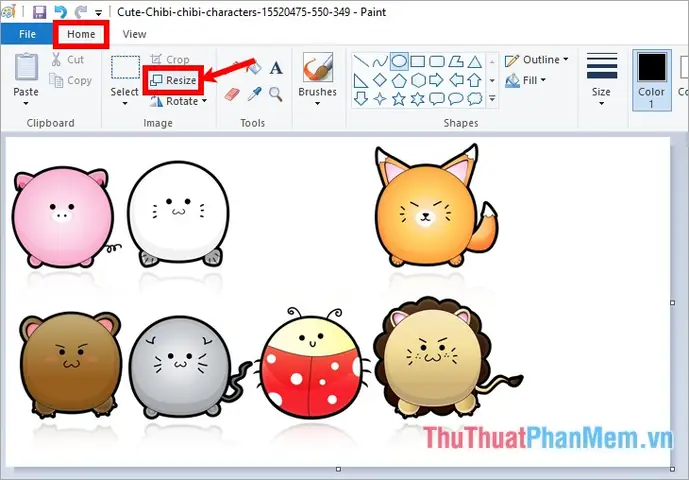Choose the Oval callout shape
Viewport: 689px width, 480px height.
[456, 99]
